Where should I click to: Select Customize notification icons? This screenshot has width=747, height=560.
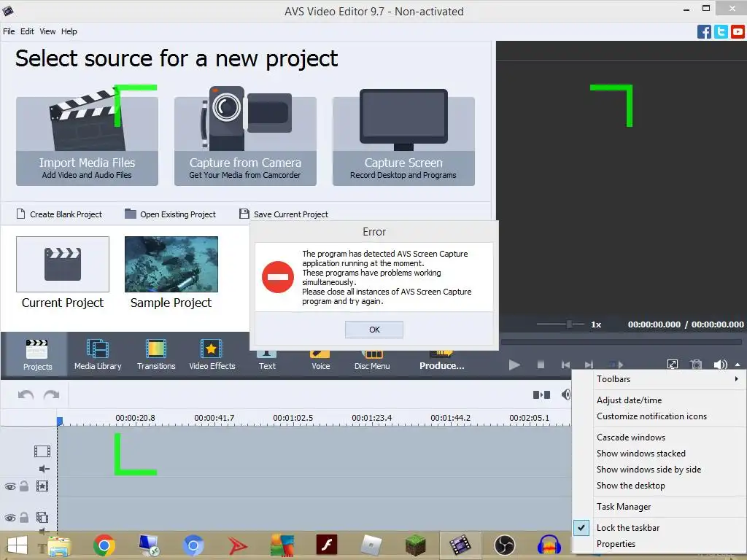(x=659, y=416)
